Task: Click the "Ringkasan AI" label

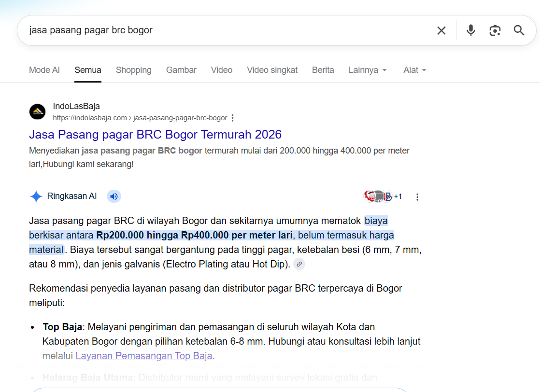Action: 71,196
